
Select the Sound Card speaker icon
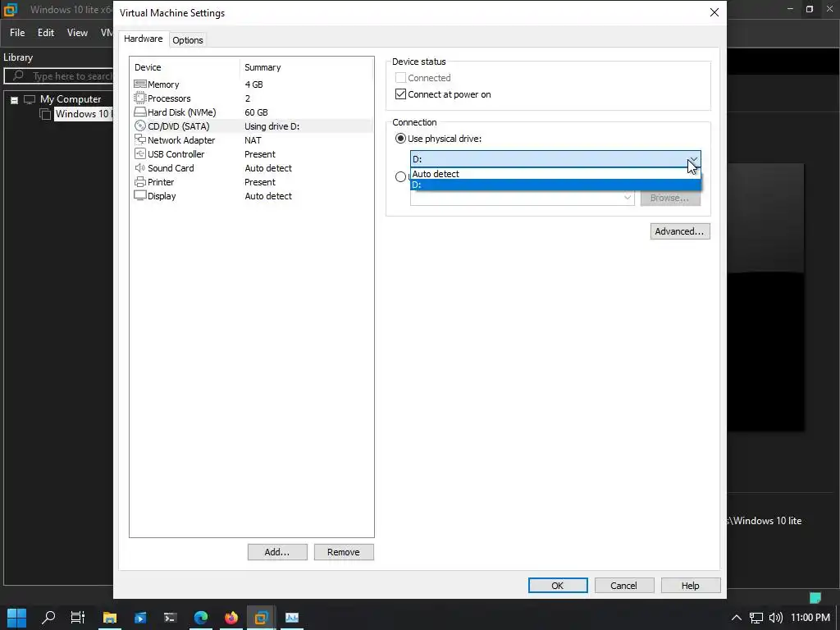coord(139,167)
